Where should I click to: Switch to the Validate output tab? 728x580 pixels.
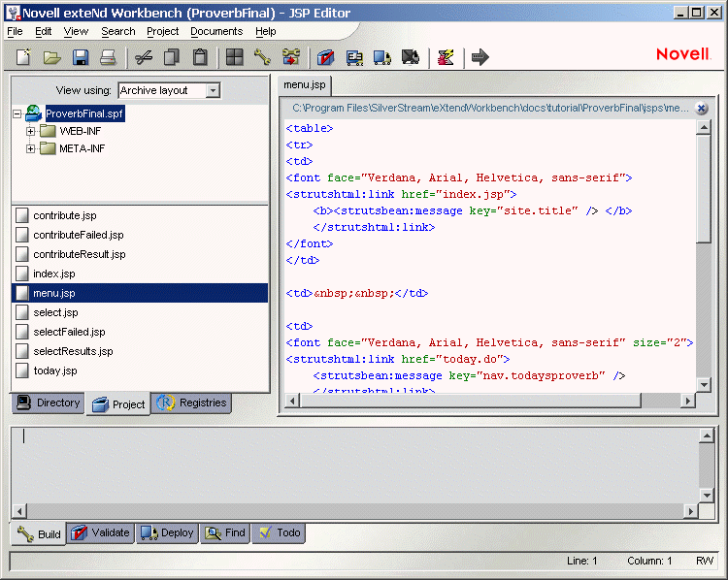coord(101,532)
